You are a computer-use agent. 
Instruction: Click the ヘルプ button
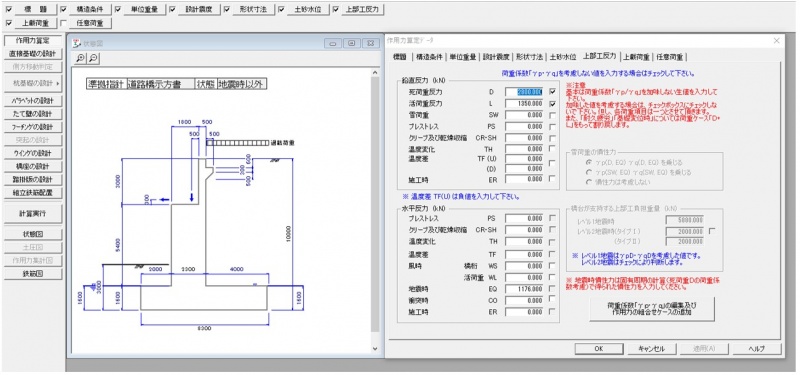click(757, 349)
